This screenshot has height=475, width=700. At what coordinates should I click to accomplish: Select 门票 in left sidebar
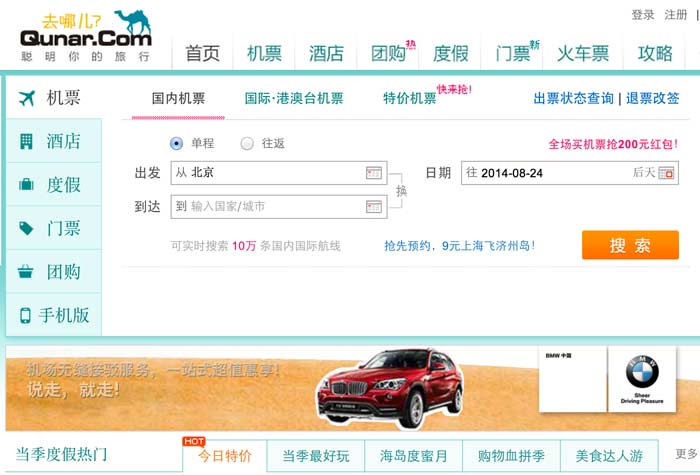click(x=54, y=228)
